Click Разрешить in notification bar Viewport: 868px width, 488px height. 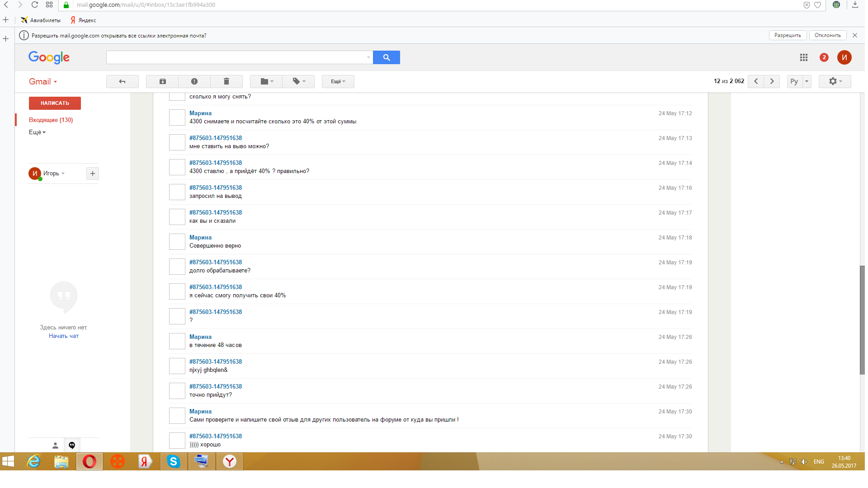pyautogui.click(x=787, y=35)
